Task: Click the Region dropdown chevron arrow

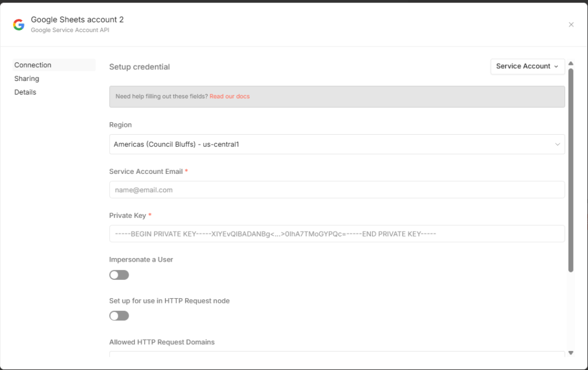Action: click(557, 145)
